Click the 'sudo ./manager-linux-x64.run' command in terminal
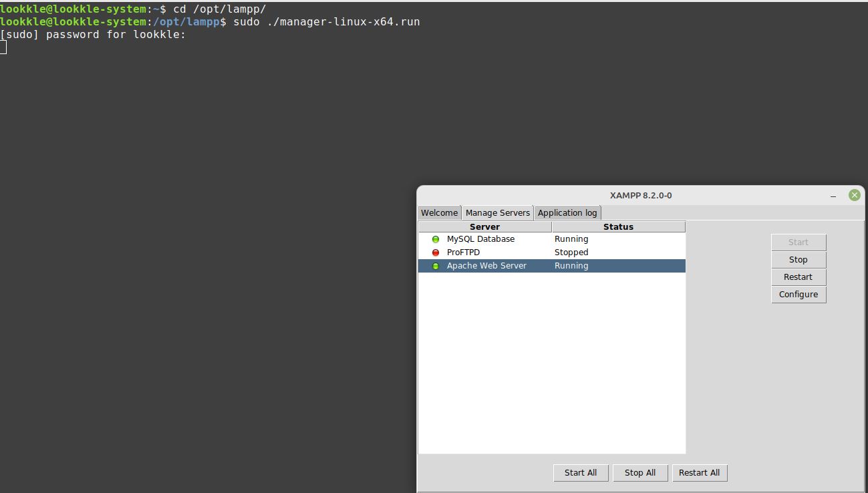The height and width of the screenshot is (493, 868). click(327, 22)
